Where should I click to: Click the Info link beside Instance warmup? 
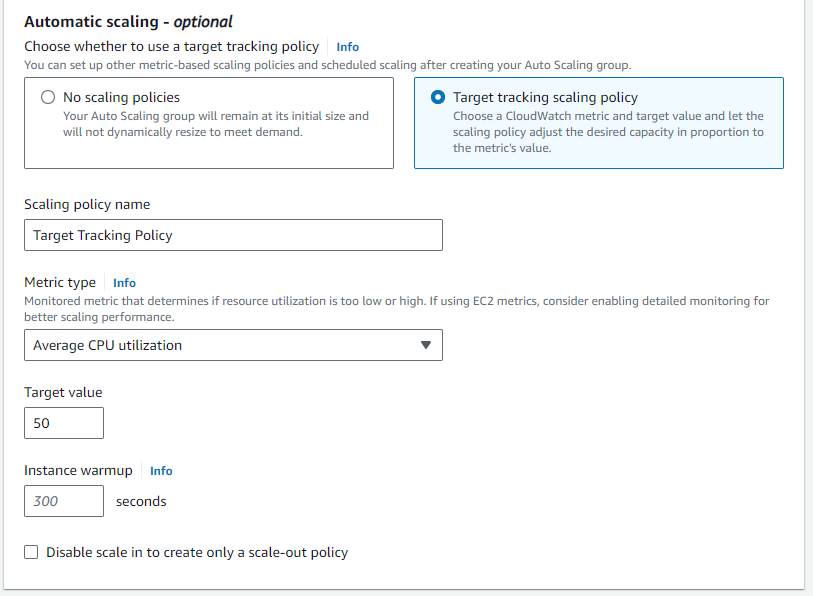coord(161,471)
